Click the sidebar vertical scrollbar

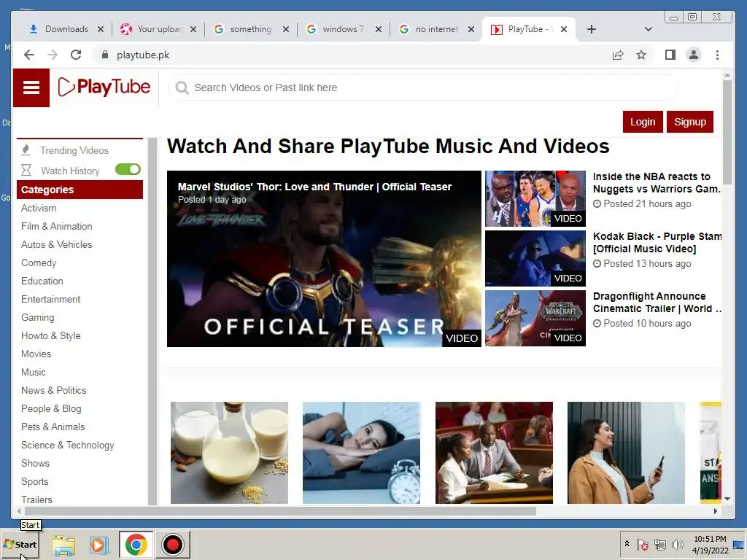point(152,322)
